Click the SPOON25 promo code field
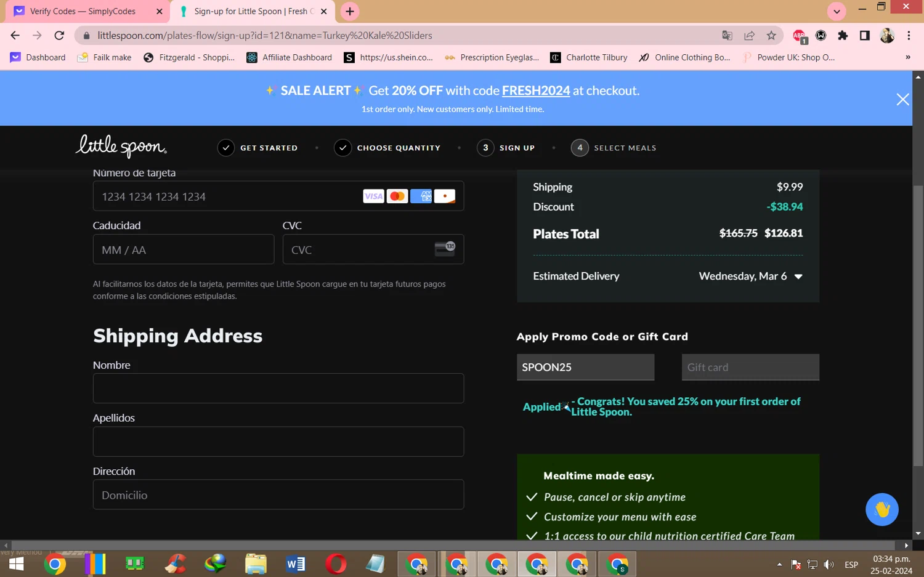This screenshot has height=577, width=924. click(585, 367)
